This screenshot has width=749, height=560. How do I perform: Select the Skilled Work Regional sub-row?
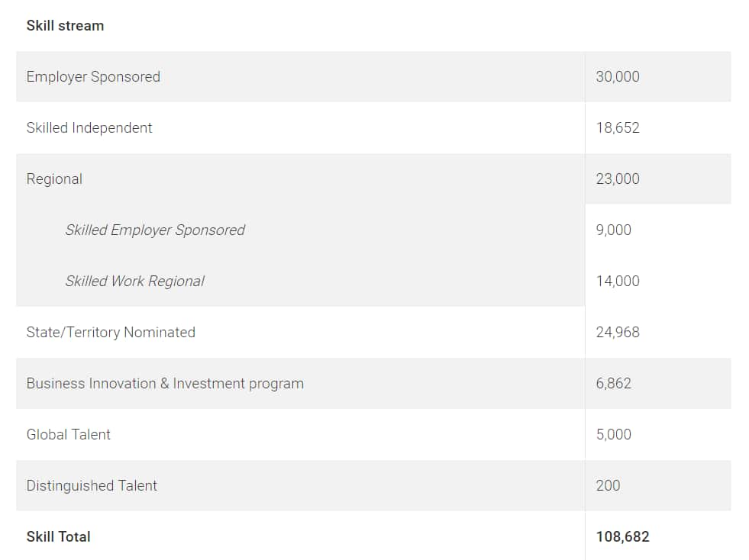[x=134, y=282]
